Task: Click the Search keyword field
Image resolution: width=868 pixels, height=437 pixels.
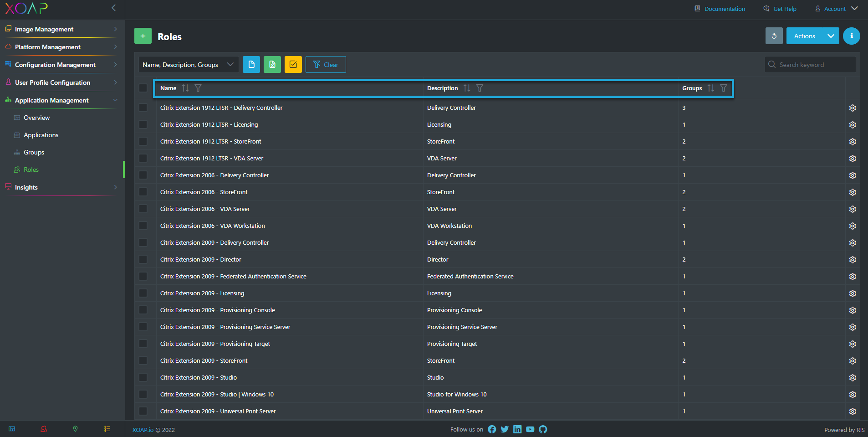Action: tap(810, 65)
